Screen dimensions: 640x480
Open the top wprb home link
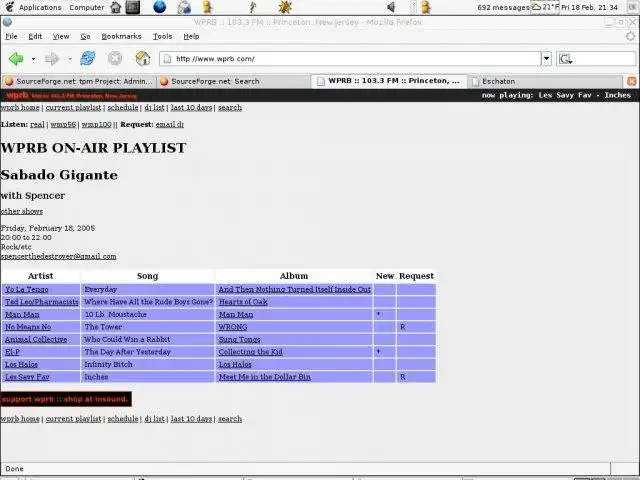[x=20, y=107]
